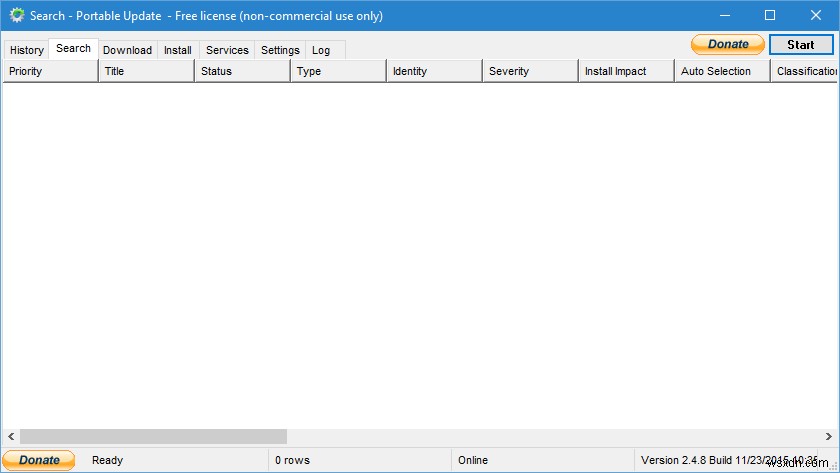Switch to the Download tab

[128, 50]
